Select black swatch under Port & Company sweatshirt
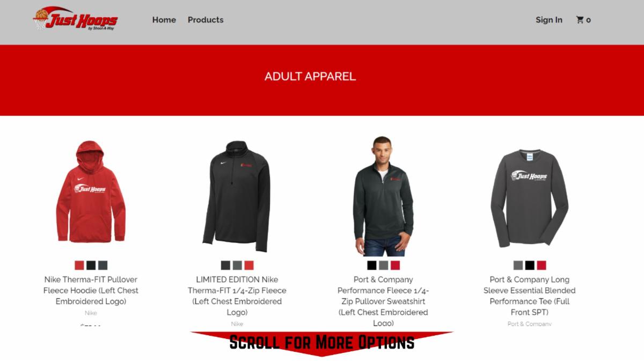The height and width of the screenshot is (362, 644). pyautogui.click(x=371, y=265)
